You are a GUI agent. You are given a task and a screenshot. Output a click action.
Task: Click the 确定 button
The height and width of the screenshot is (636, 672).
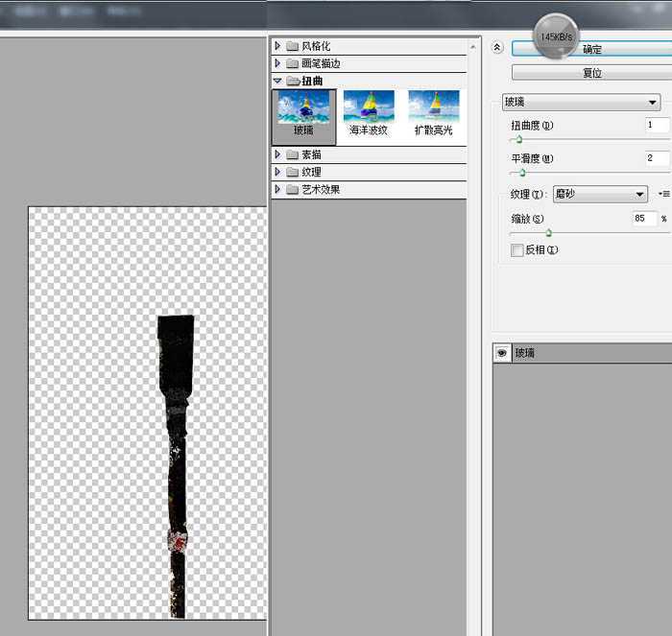[592, 49]
